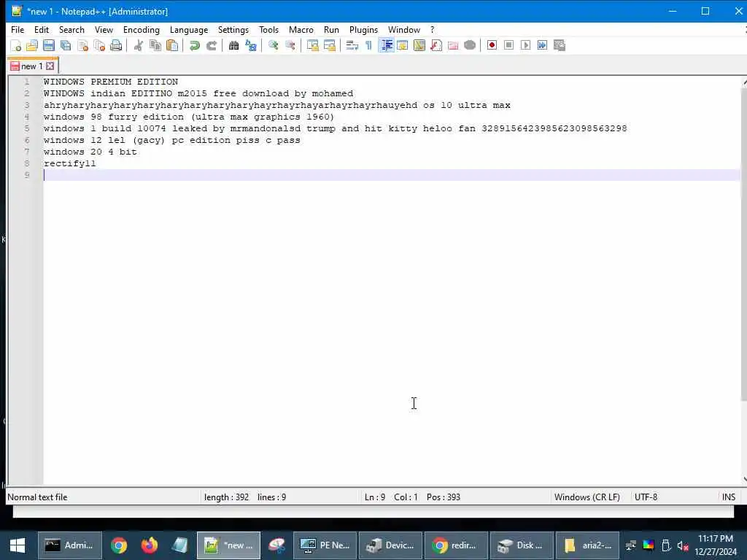Open the Macro menu
The width and height of the screenshot is (747, 560).
(x=301, y=29)
